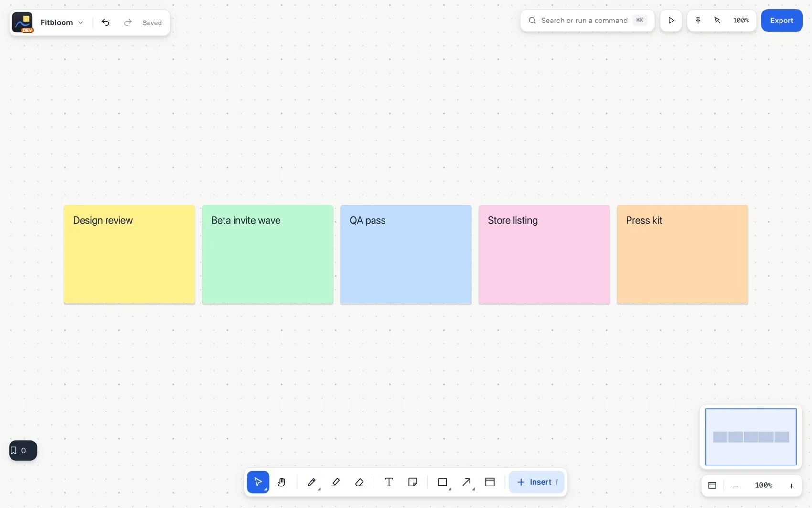Focus the Search or run a command field

point(587,20)
